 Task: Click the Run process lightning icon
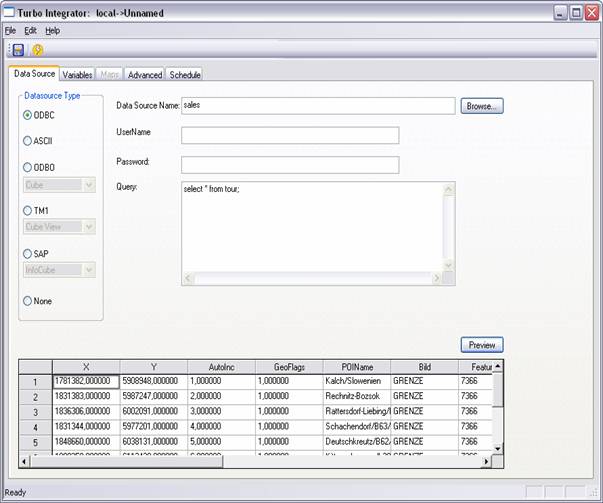click(x=37, y=49)
